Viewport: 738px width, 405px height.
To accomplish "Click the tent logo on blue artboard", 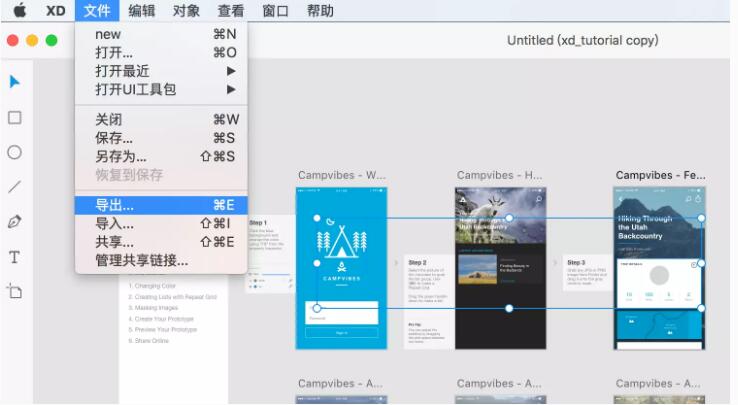I will [x=341, y=242].
